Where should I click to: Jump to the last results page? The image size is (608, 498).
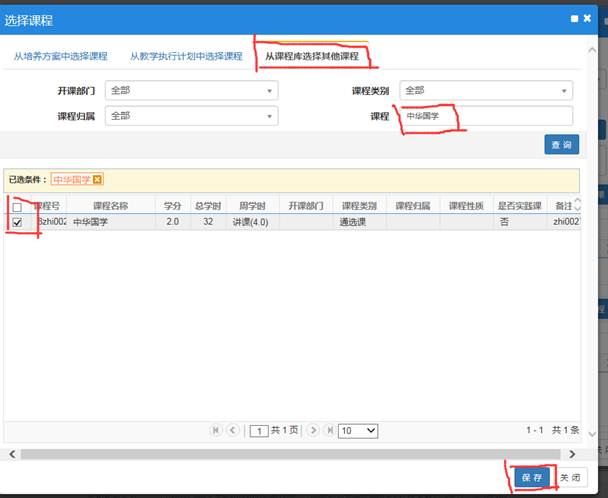[329, 430]
